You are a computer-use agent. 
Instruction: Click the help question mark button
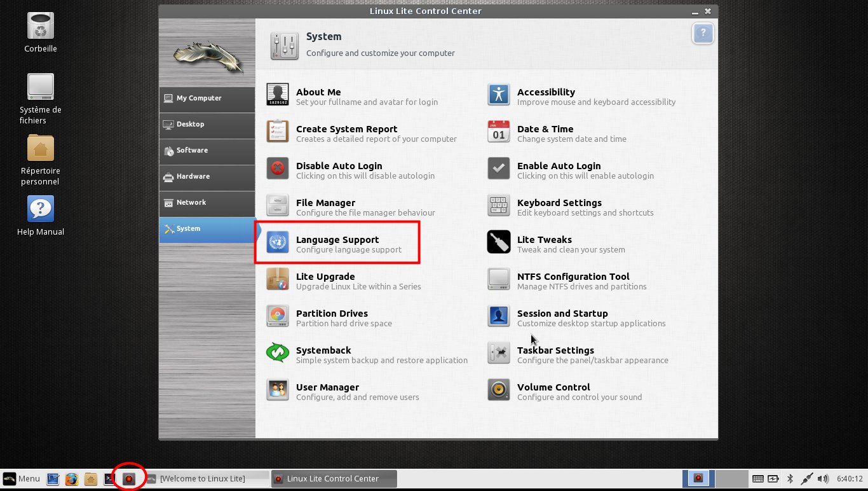pos(703,34)
